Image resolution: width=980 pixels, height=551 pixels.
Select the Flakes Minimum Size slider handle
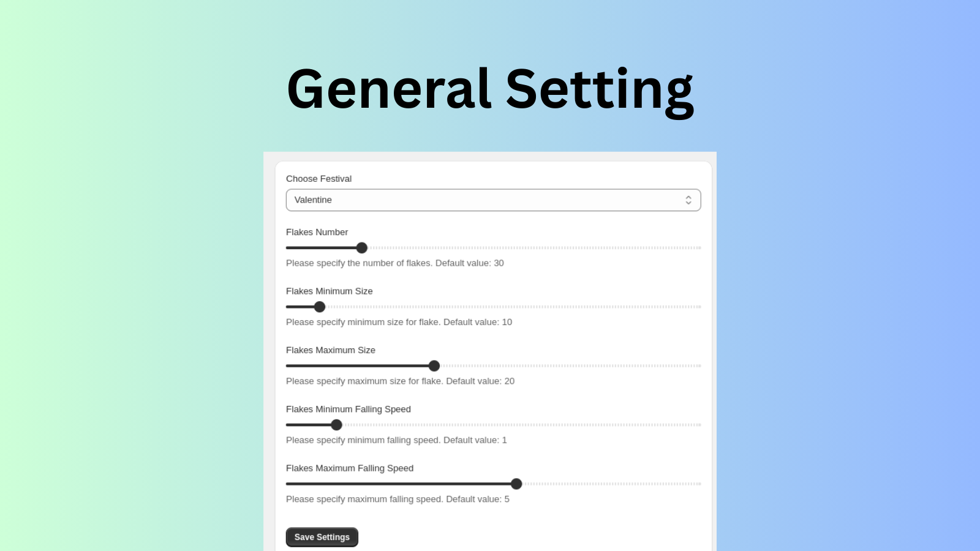point(320,306)
